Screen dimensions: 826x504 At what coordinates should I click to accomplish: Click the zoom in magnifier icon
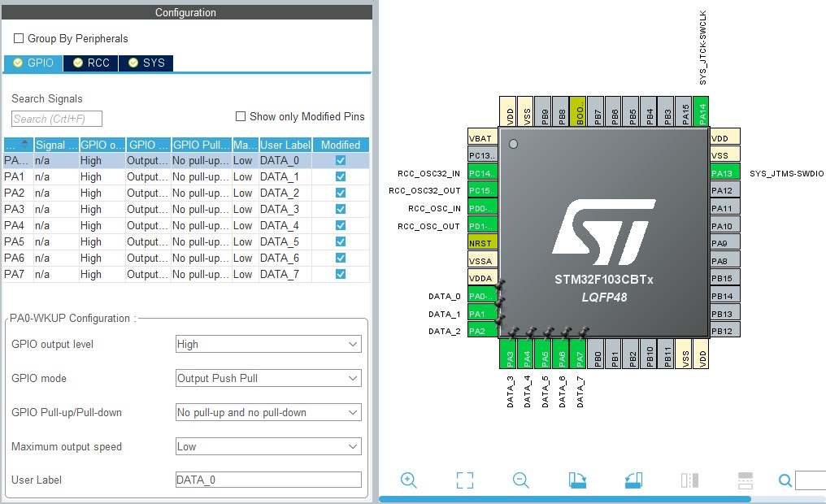(x=409, y=480)
